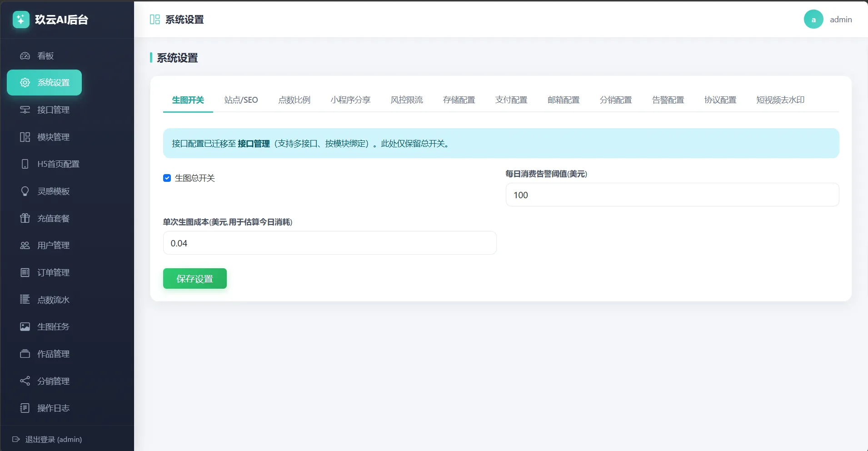Open 用户管理 menu label in sidebar
Image resolution: width=868 pixels, height=451 pixels.
click(53, 245)
